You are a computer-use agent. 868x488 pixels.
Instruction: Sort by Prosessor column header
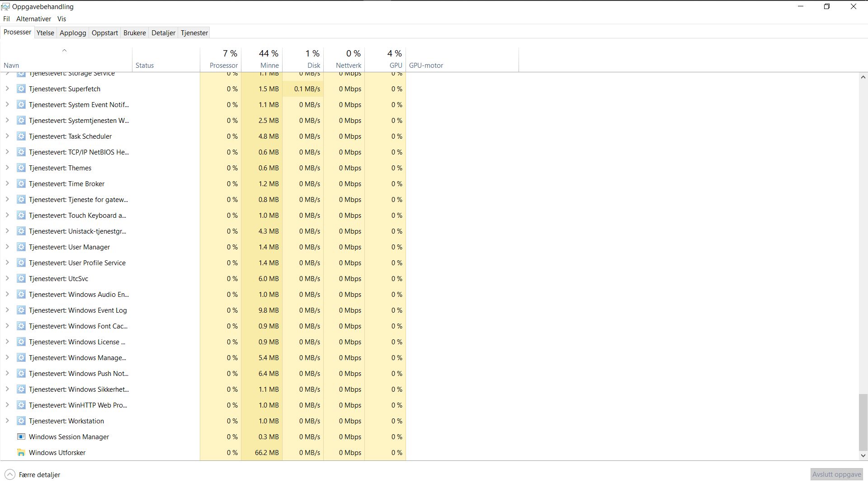point(221,60)
